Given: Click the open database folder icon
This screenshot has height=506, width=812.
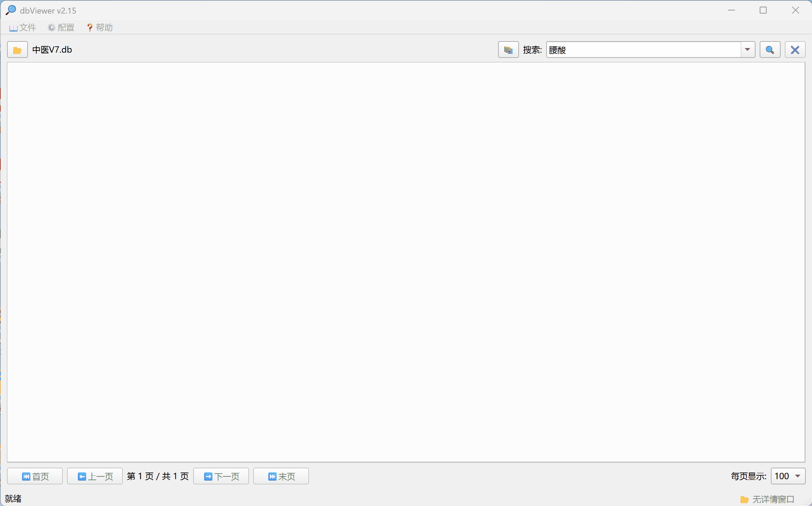Looking at the screenshot, I should coord(17,50).
